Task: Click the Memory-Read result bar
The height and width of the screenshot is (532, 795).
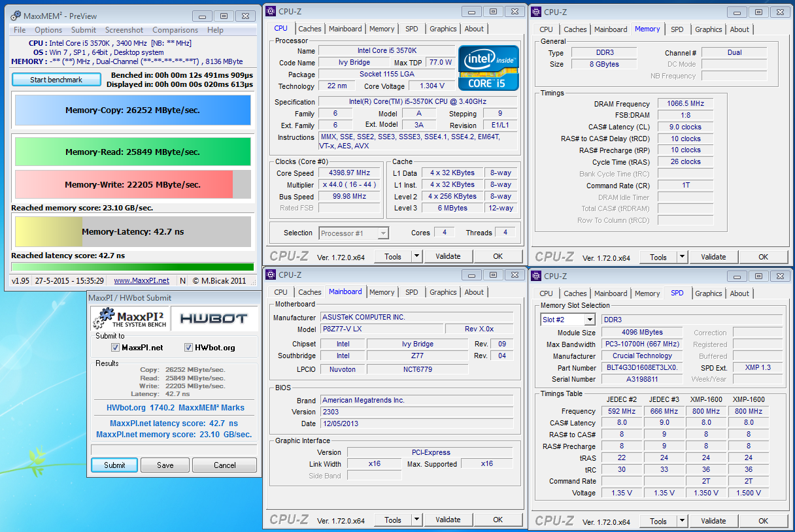Action: point(133,152)
